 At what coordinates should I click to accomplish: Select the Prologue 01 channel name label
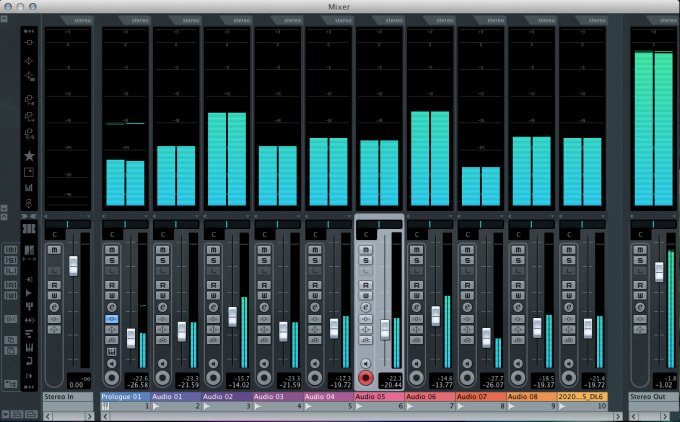[123, 396]
